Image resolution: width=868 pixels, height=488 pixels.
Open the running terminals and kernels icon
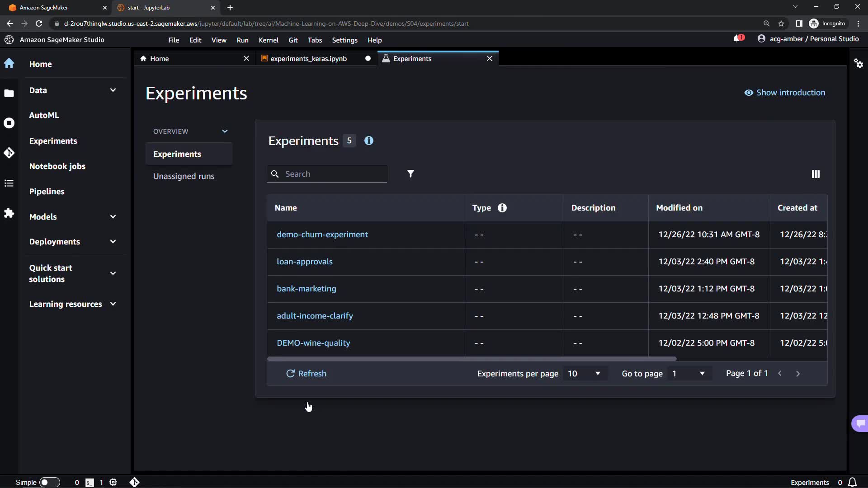[x=9, y=123]
